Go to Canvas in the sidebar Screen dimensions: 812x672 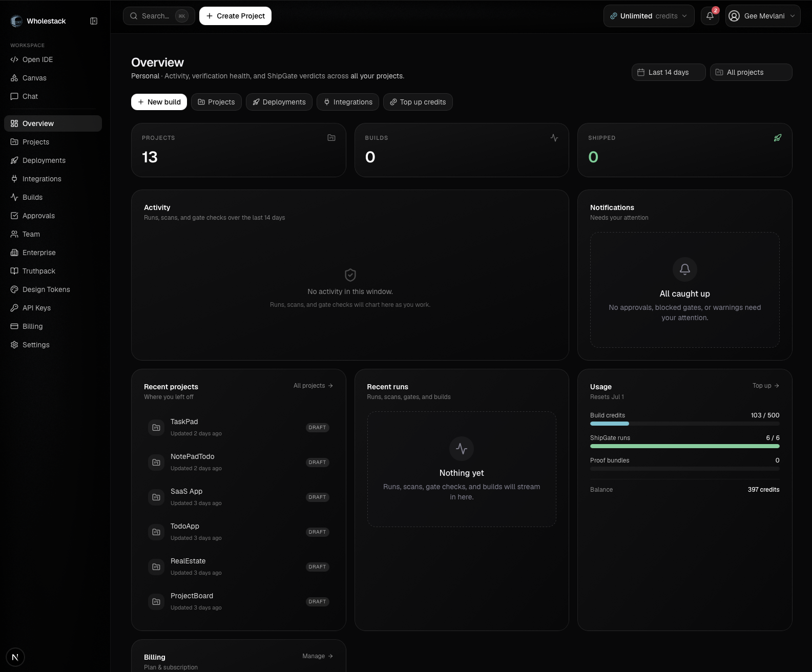pyautogui.click(x=53, y=78)
